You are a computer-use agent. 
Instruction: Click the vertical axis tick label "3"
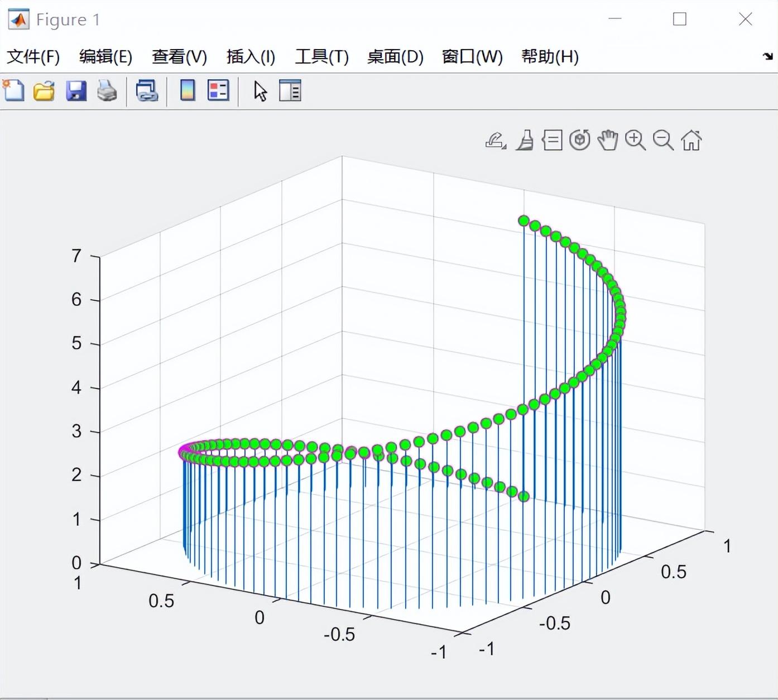tap(76, 431)
